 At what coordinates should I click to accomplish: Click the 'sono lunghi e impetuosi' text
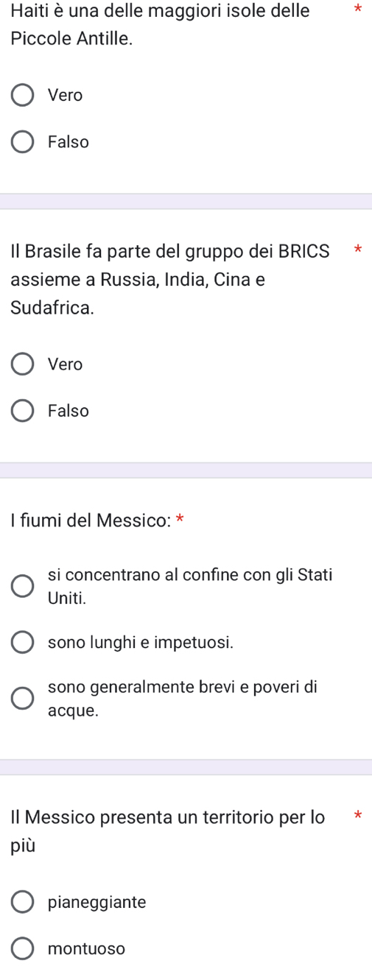click(x=141, y=642)
